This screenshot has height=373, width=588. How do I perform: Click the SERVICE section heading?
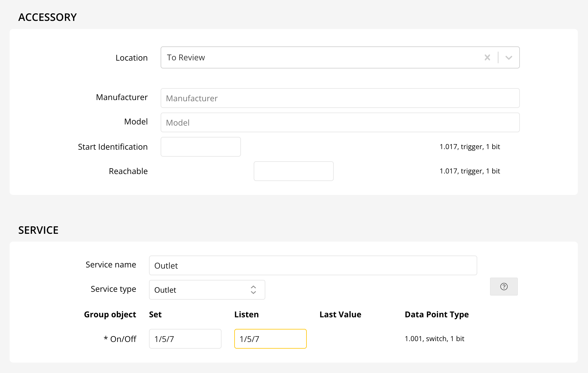tap(38, 230)
